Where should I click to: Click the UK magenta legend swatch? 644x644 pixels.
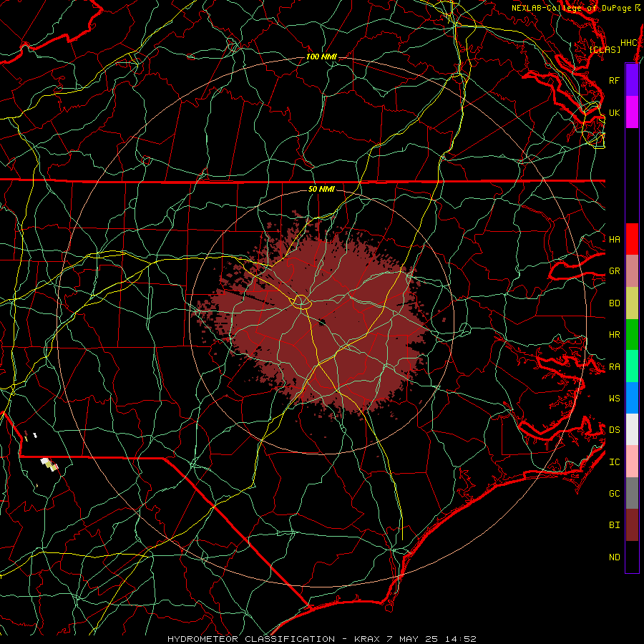click(632, 112)
